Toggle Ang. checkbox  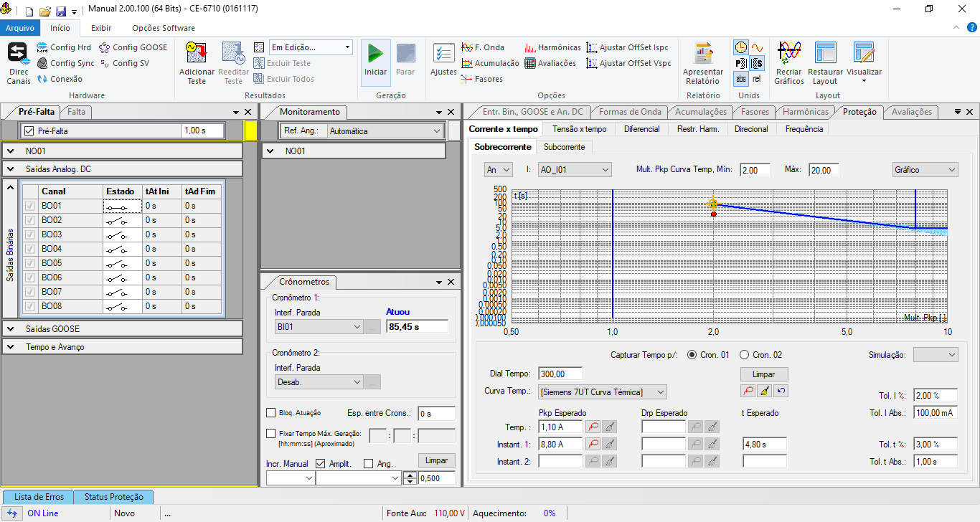point(369,464)
